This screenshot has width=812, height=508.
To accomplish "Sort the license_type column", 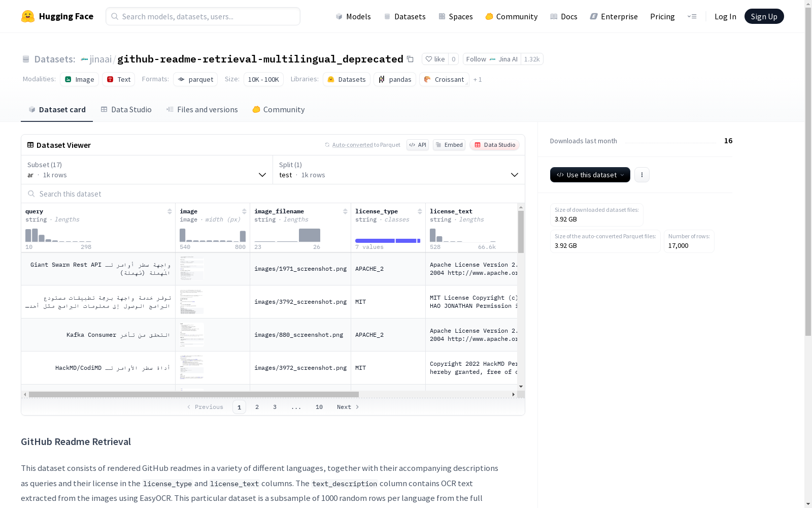I will coord(420,211).
